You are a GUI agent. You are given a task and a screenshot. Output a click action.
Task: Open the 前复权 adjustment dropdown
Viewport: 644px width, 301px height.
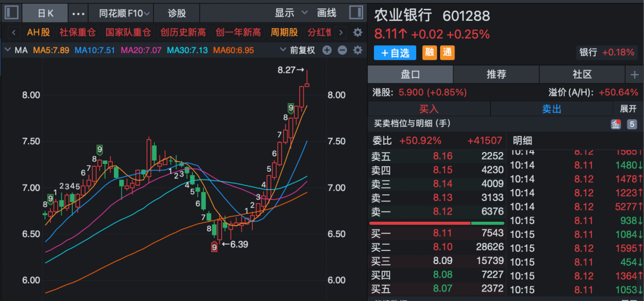click(298, 50)
